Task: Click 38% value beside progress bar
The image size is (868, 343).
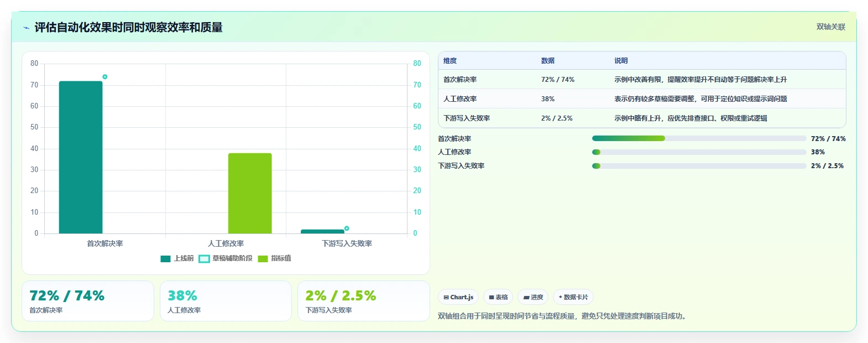Action: click(818, 152)
